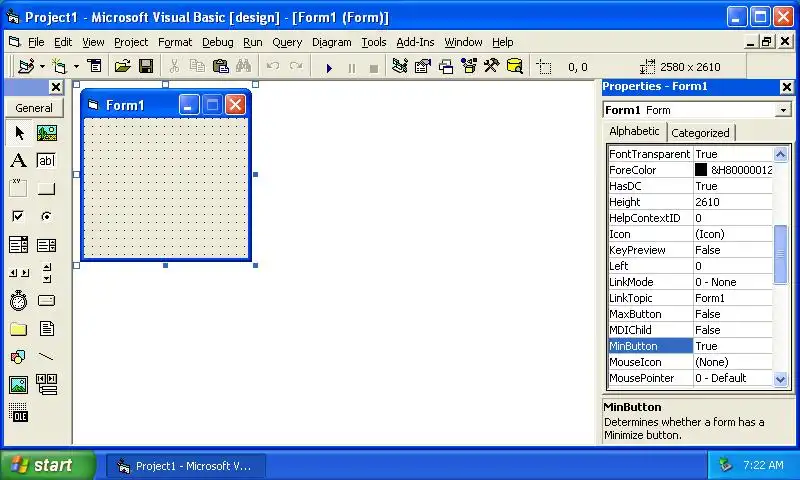Switch to Categorized properties tab

(701, 133)
